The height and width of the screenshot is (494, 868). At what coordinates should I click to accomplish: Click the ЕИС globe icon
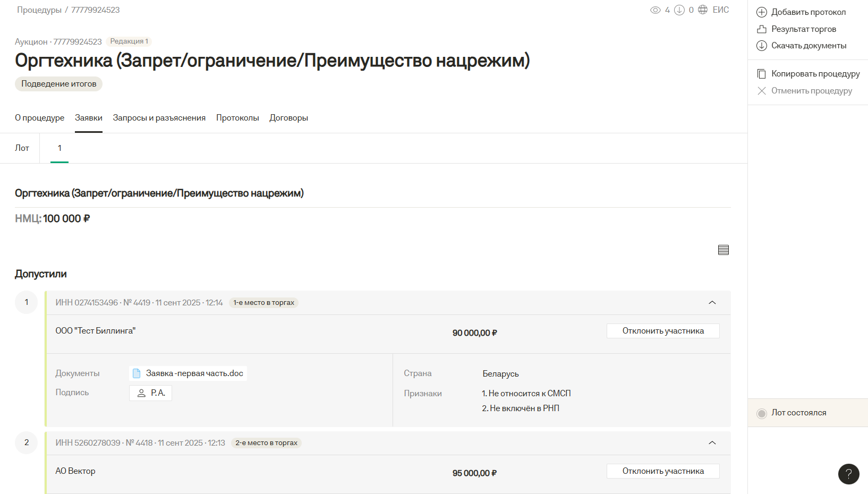[x=703, y=10]
